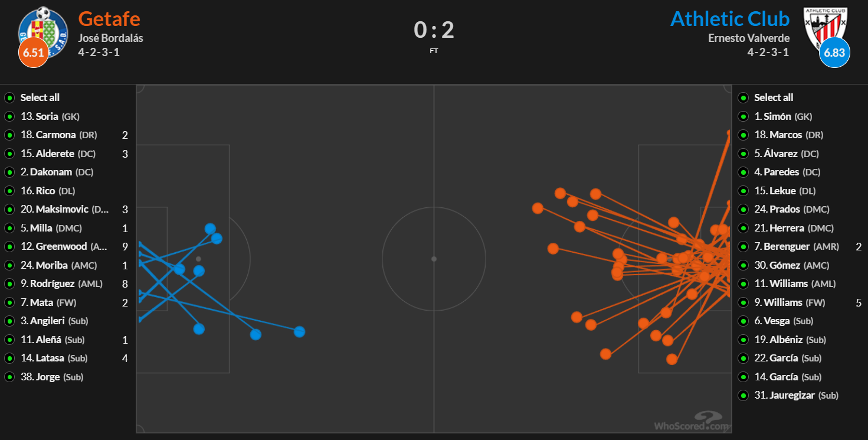This screenshot has height=440, width=868.
Task: Open the Athletic Club team name link
Action: pos(730,18)
